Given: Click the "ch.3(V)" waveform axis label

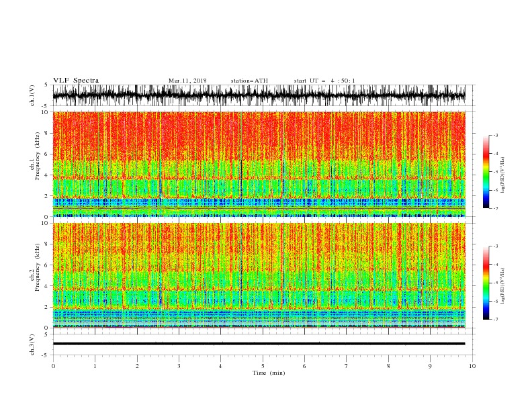Looking at the screenshot, I should (x=32, y=345).
